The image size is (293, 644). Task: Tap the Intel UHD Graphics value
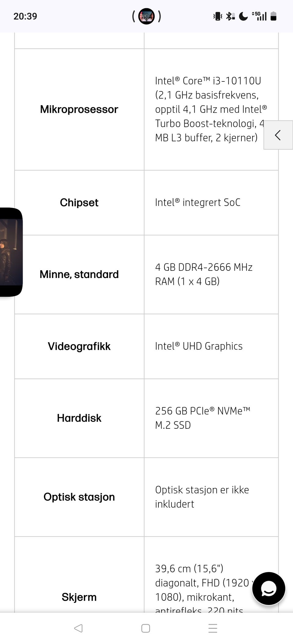(199, 346)
